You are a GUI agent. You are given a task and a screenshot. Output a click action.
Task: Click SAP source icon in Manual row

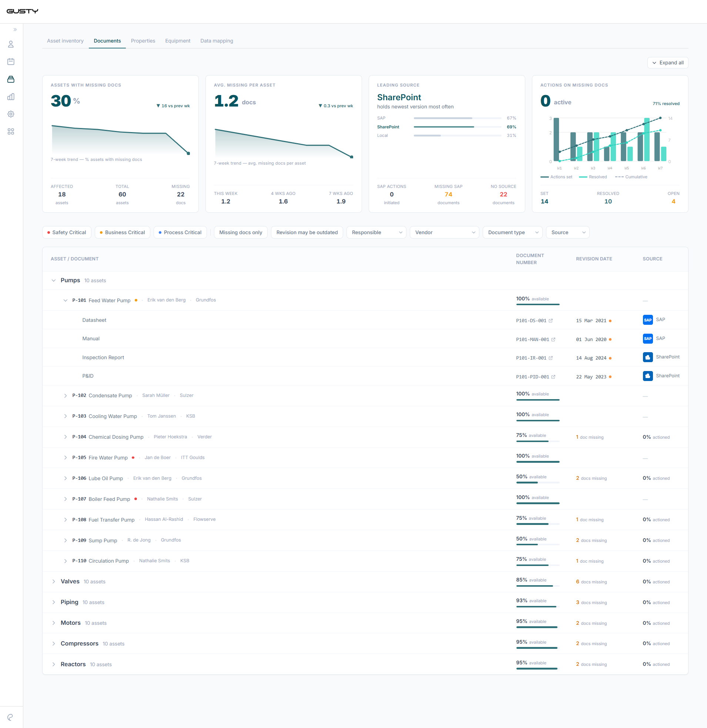(x=648, y=338)
